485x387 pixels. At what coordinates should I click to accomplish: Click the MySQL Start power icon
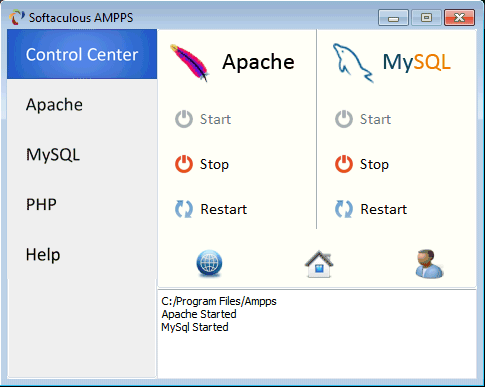(344, 119)
